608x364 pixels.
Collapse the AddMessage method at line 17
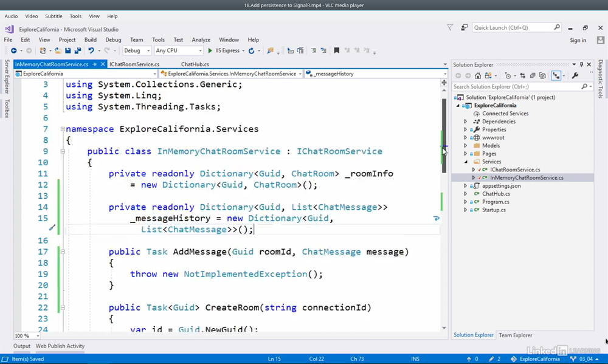click(x=63, y=252)
